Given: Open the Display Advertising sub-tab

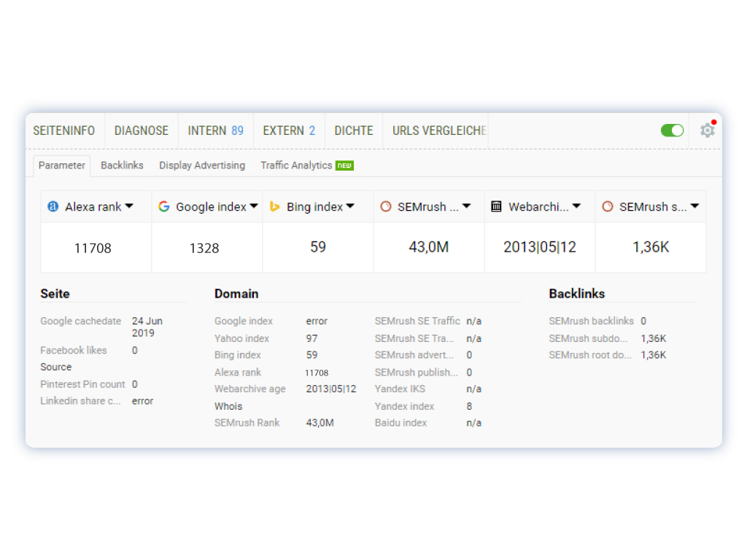Looking at the screenshot, I should [202, 166].
